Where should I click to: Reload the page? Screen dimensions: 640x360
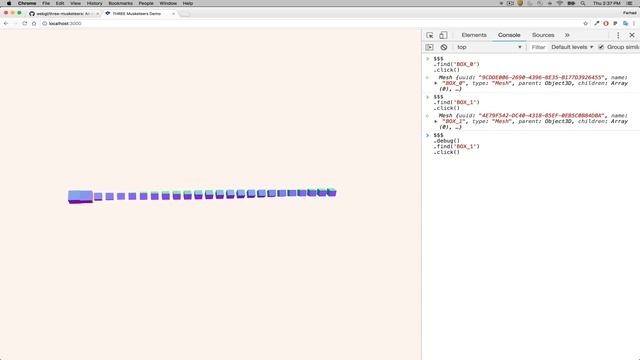24,24
